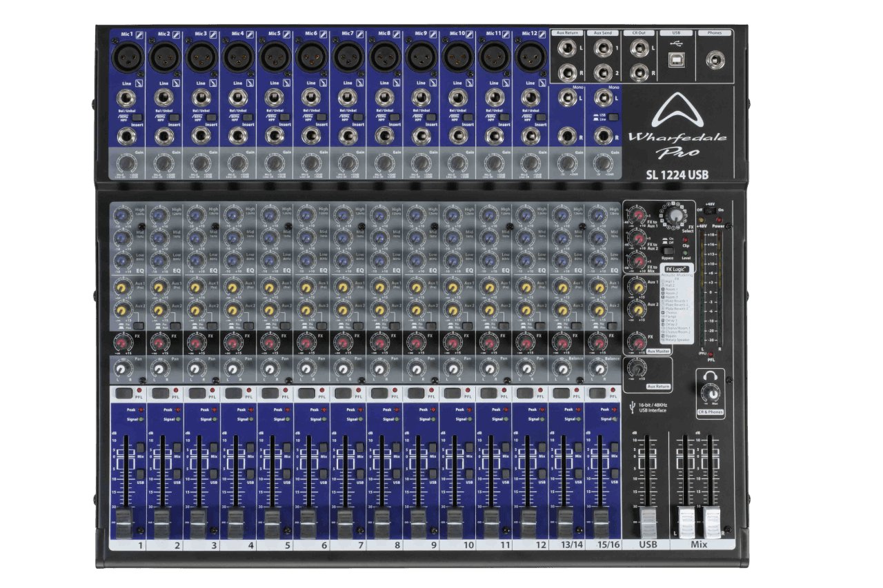883x588 pixels.
Task: Click the USB type-B port connector
Action: (x=676, y=59)
